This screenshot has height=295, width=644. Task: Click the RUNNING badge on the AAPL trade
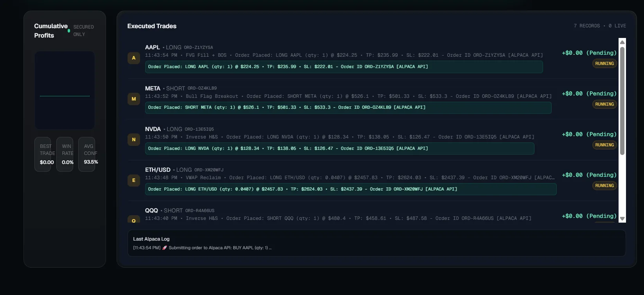click(x=604, y=63)
